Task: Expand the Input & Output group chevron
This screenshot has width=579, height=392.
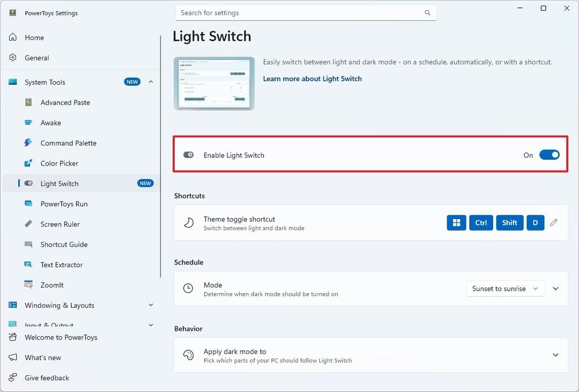Action: [150, 325]
